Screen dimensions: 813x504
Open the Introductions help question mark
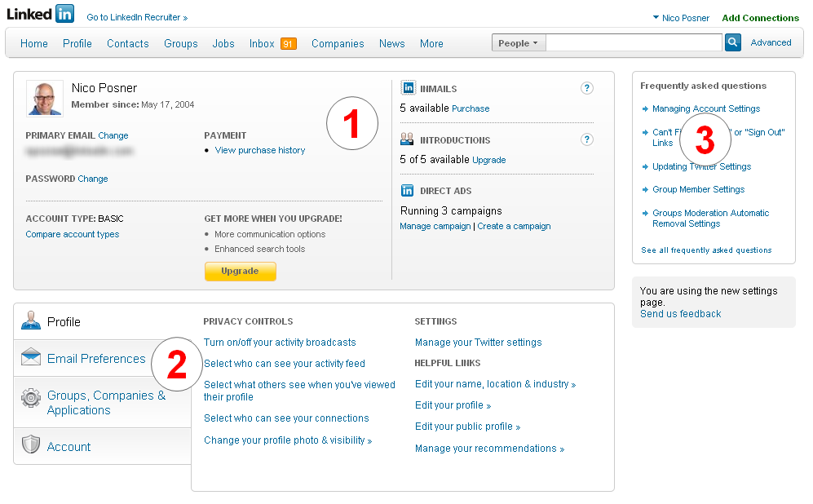[586, 139]
